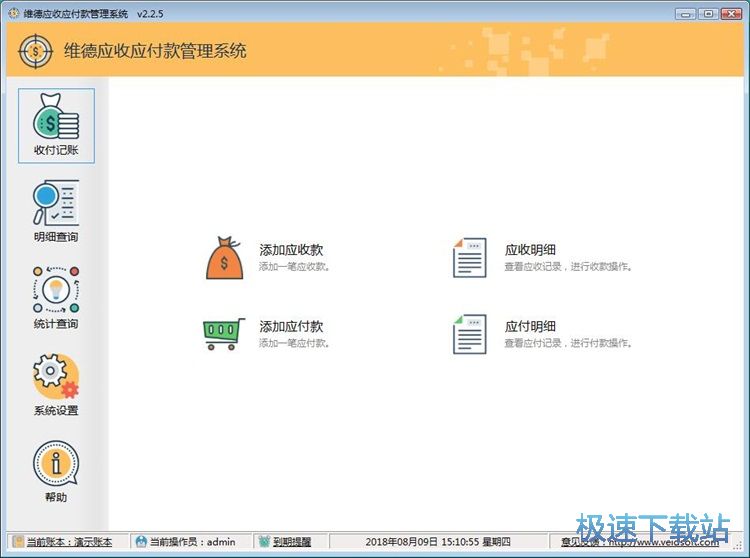Open the 统计查询 lightbulb sidebar icon
Screen dimensions: 750x558
pyautogui.click(x=56, y=290)
